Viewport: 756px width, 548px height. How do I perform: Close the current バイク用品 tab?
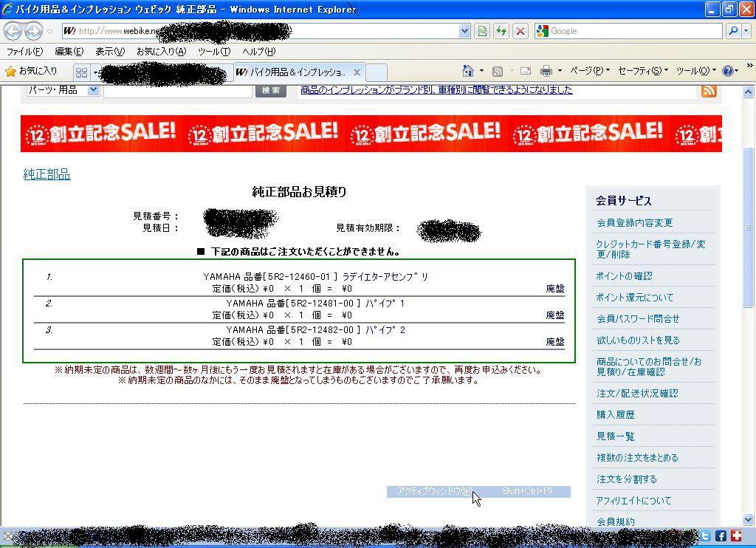357,72
